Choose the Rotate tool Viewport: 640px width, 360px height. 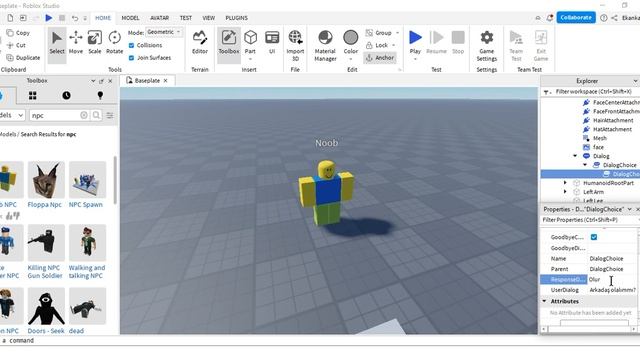tap(115, 43)
